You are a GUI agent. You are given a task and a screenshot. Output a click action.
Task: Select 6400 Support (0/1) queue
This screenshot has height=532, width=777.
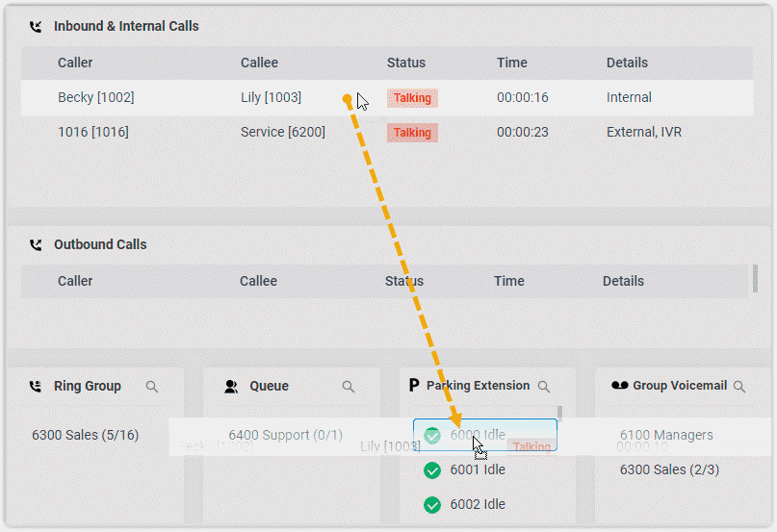tap(285, 436)
